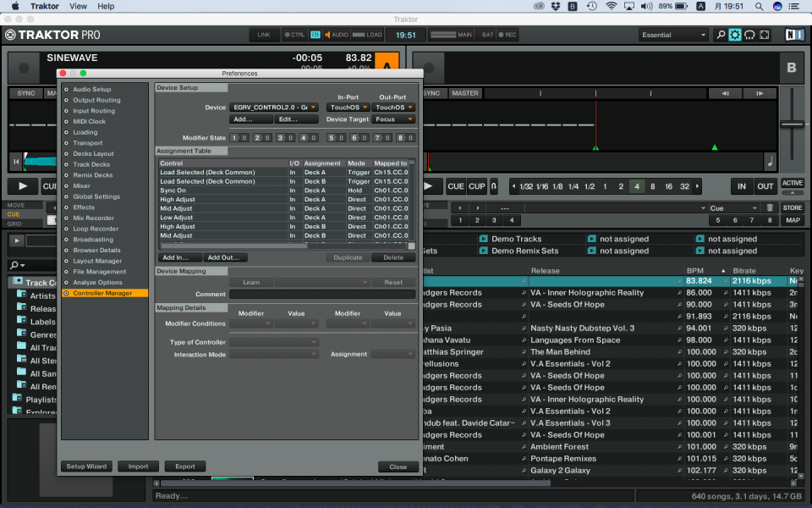
Task: Toggle the fullscreen icon in Traktor header
Action: pos(765,35)
